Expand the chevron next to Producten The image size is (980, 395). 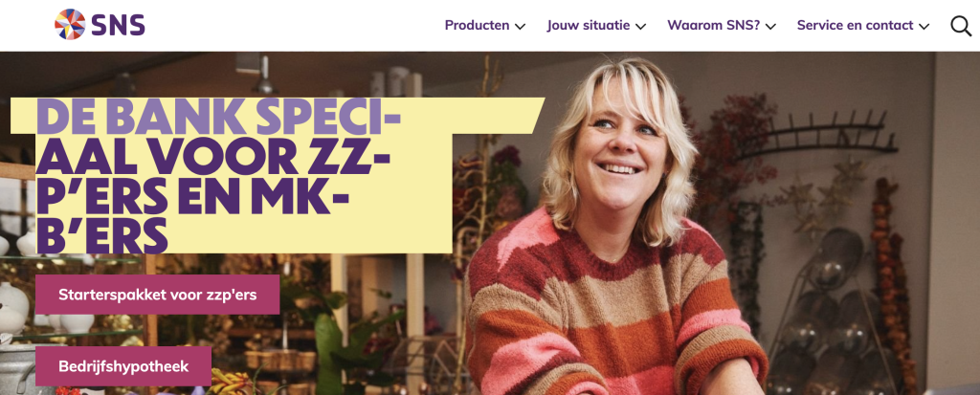pos(520,26)
